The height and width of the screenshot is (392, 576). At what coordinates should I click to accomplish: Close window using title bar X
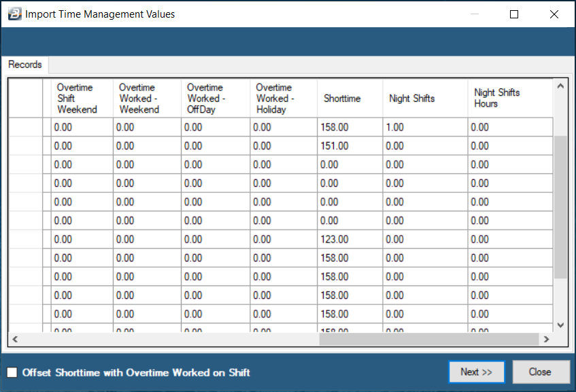click(554, 14)
